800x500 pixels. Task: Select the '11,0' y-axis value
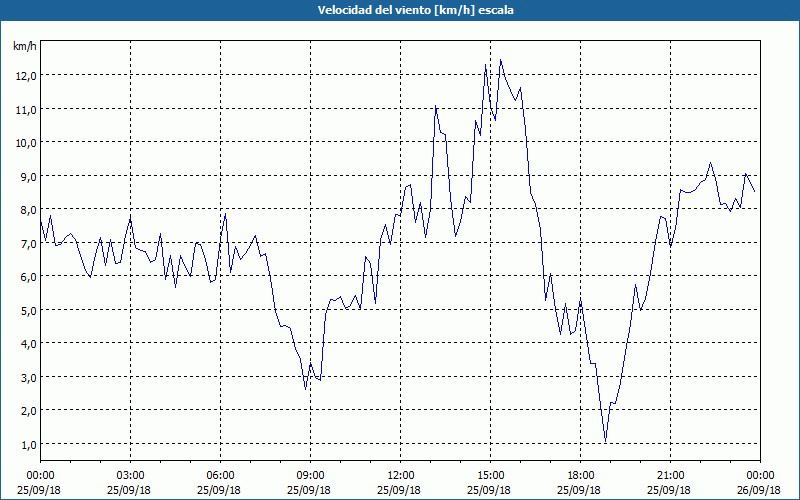coord(26,109)
